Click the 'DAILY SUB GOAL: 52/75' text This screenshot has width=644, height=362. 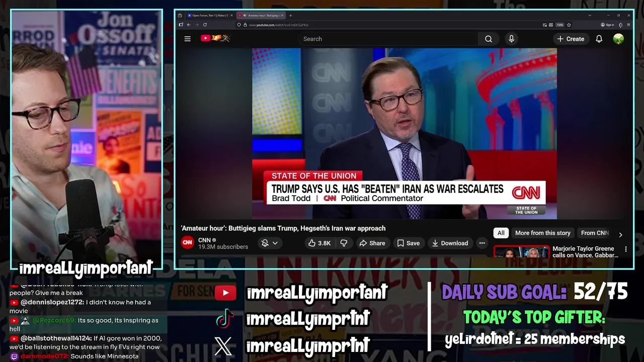535,292
